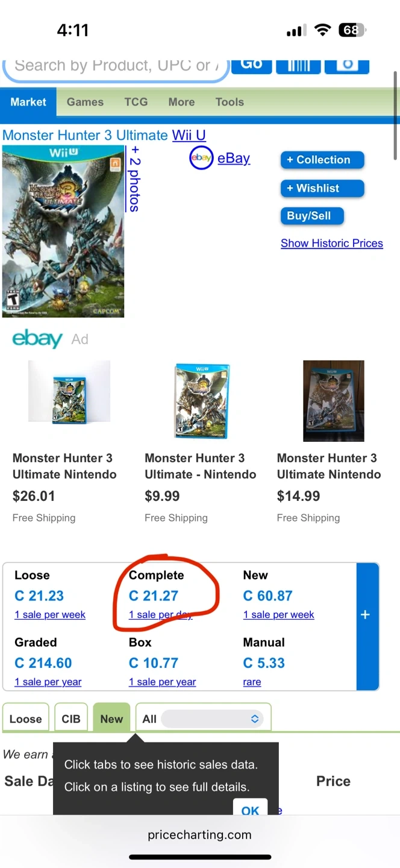Switch to the CIB sales tab

click(71, 719)
